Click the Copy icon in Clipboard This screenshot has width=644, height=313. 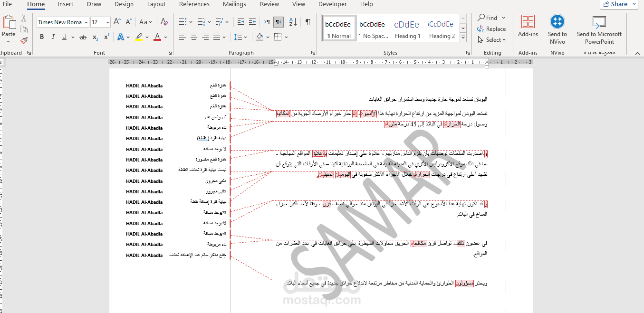(24, 30)
